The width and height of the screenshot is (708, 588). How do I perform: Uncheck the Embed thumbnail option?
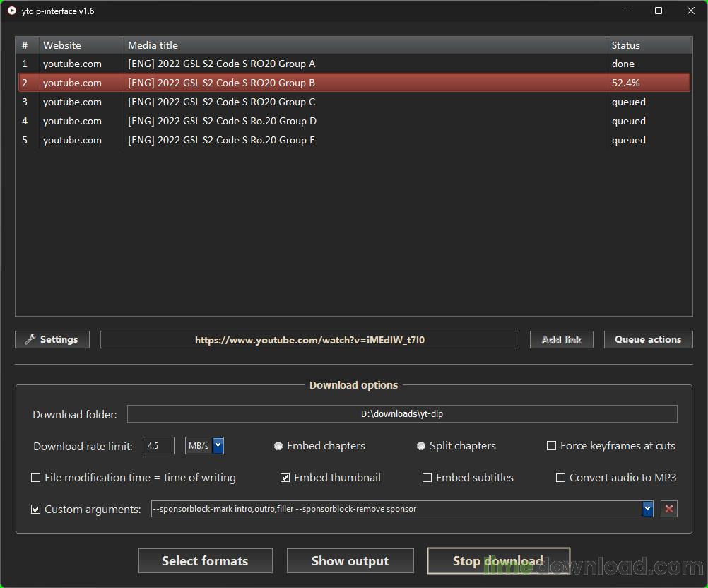(x=285, y=478)
